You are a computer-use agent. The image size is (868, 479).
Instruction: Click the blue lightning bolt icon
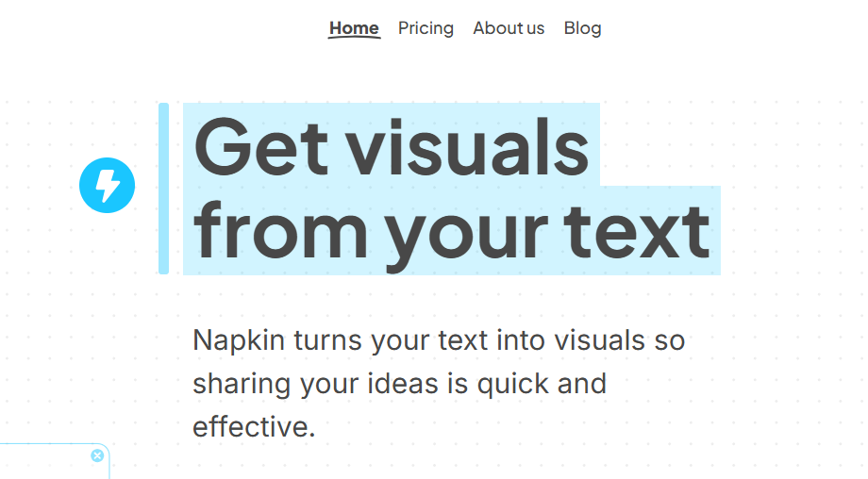[x=108, y=185]
